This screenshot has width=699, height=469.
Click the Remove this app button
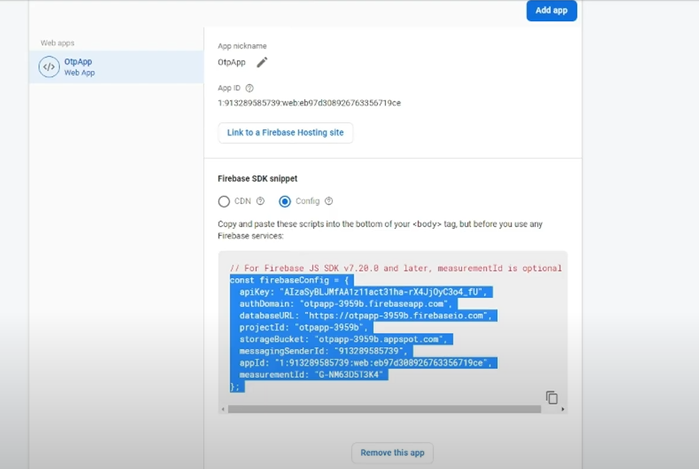pyautogui.click(x=392, y=453)
